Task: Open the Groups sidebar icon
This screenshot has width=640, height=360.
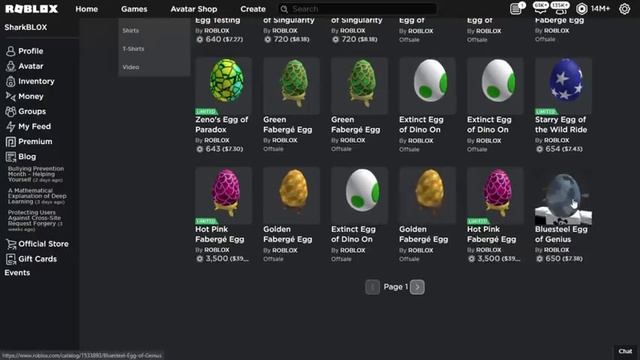Action: (11, 111)
